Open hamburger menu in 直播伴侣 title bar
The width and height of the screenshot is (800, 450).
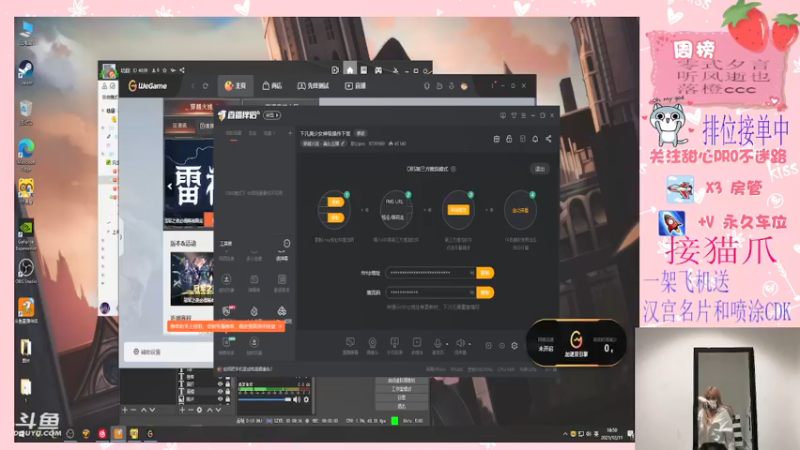(x=523, y=116)
